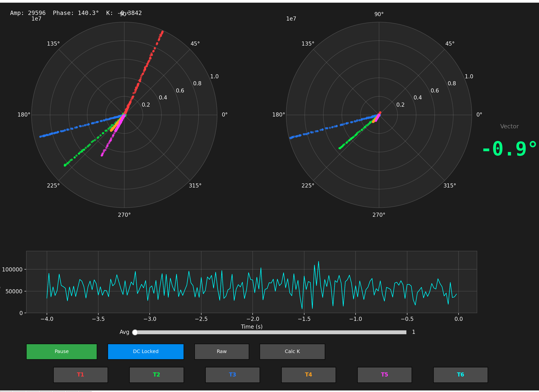The width and height of the screenshot is (539, 392).
Task: Select the cyan T6 trace button
Action: tap(460, 375)
